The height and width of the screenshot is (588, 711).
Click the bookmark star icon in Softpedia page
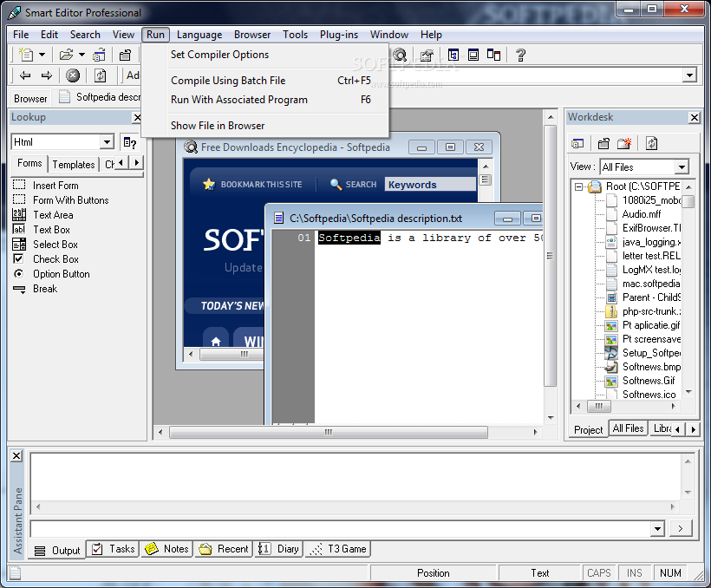point(209,184)
